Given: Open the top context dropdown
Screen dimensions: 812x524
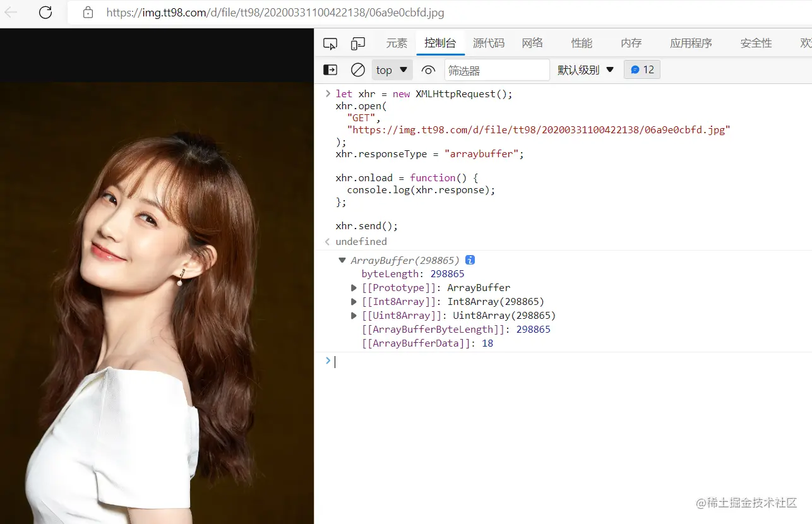Looking at the screenshot, I should click(392, 70).
